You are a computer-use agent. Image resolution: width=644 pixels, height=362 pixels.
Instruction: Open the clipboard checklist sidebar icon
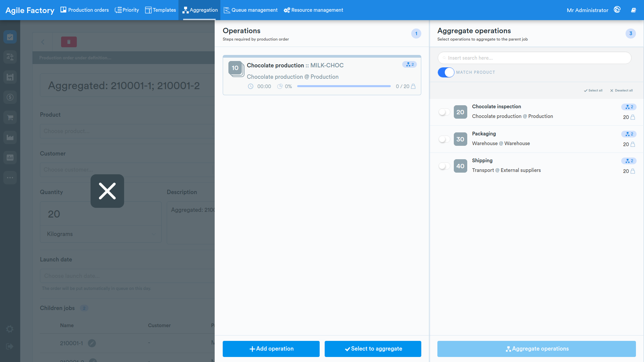(10, 37)
